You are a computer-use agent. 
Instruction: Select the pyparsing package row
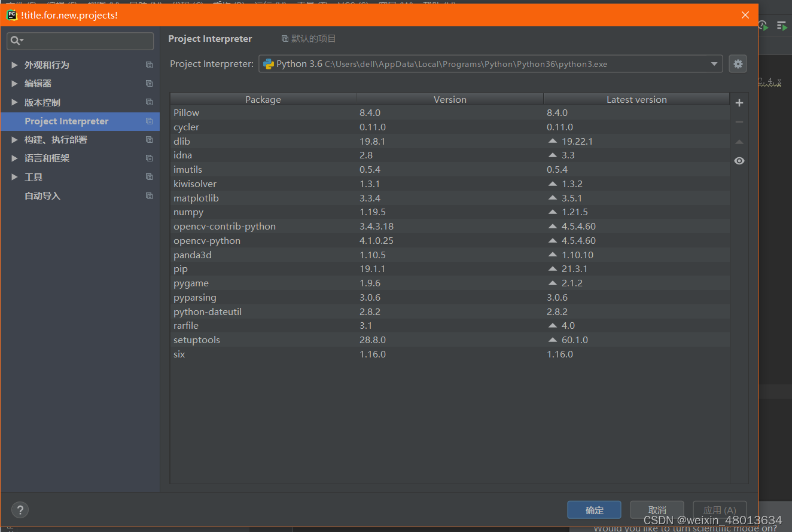(450, 297)
